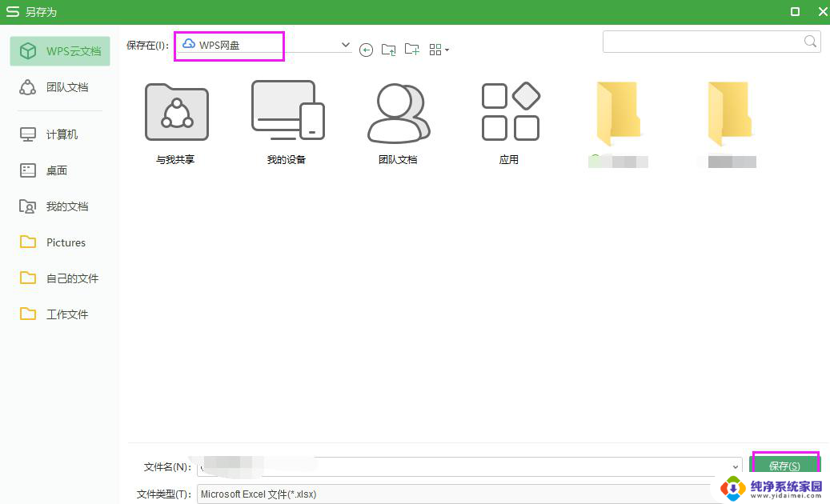Open the view mode grid dropdown

pyautogui.click(x=439, y=50)
